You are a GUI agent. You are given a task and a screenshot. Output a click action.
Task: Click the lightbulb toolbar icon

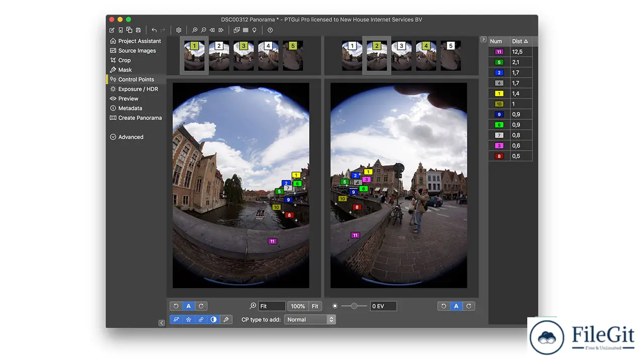(254, 30)
